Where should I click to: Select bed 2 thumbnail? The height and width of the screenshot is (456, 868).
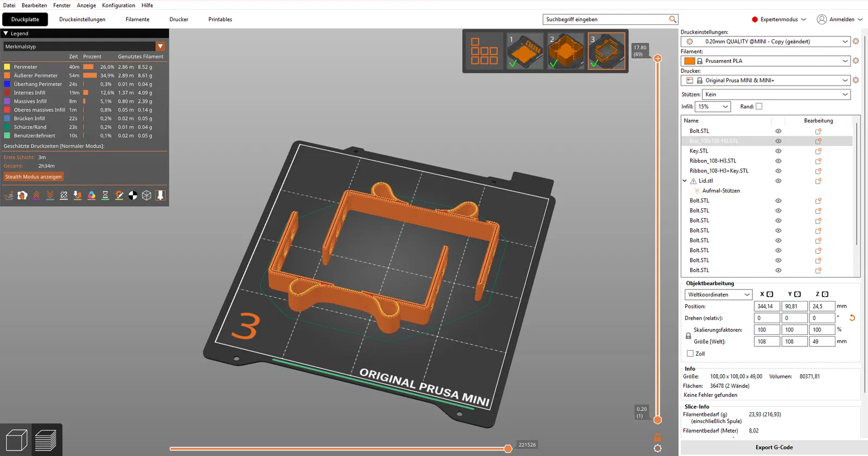click(566, 51)
